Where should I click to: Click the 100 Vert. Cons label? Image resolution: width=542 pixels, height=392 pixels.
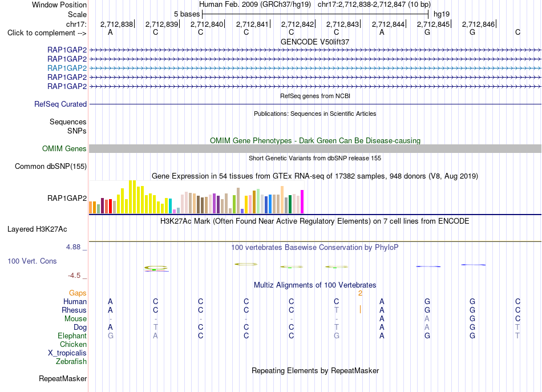(x=32, y=261)
